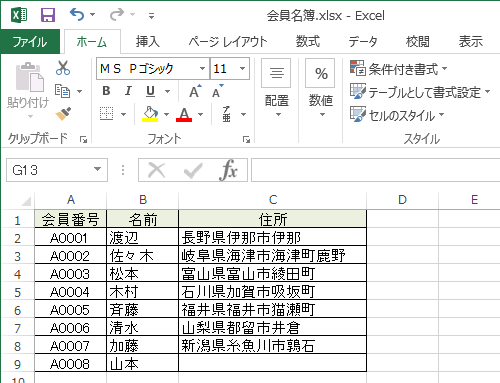
Task: Decrease font size with small A icon
Action: point(218,91)
